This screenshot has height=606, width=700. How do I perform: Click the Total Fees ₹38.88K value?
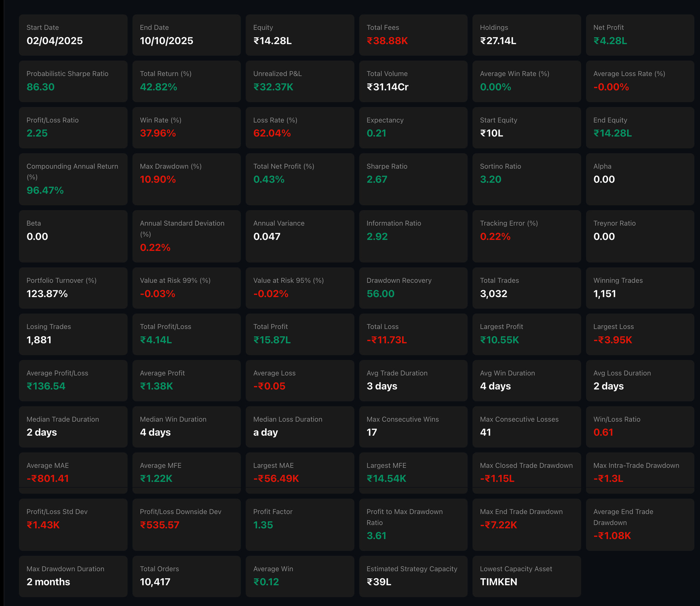[x=387, y=41]
